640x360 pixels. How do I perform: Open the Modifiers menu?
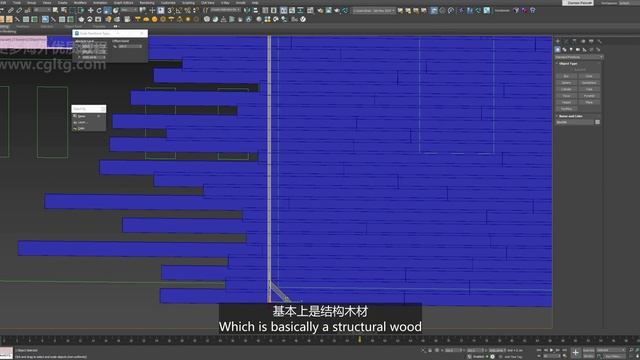pyautogui.click(x=80, y=3)
